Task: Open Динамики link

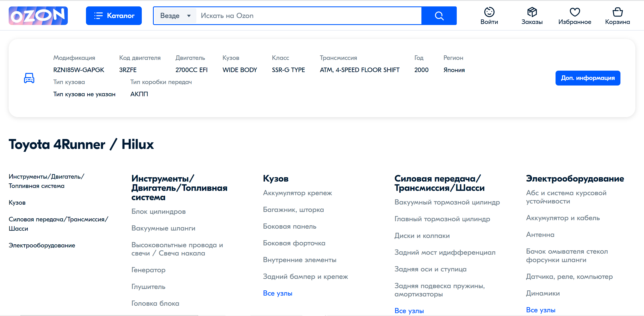Action: point(543,293)
